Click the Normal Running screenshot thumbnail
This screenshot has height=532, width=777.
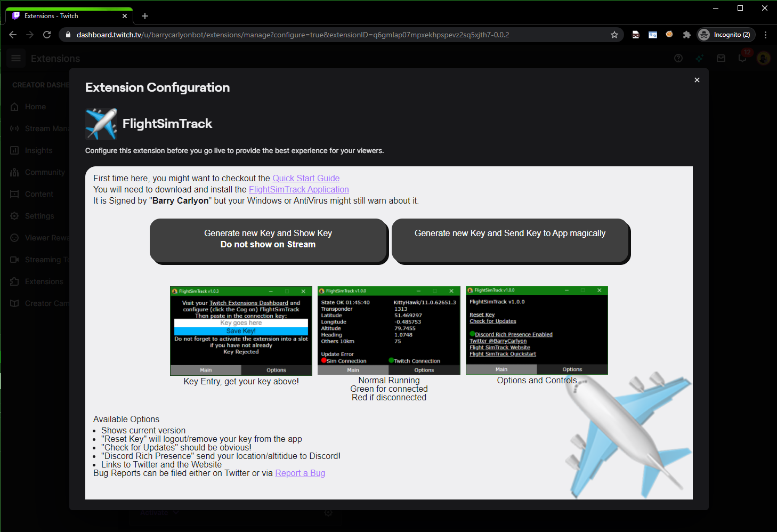pos(388,331)
